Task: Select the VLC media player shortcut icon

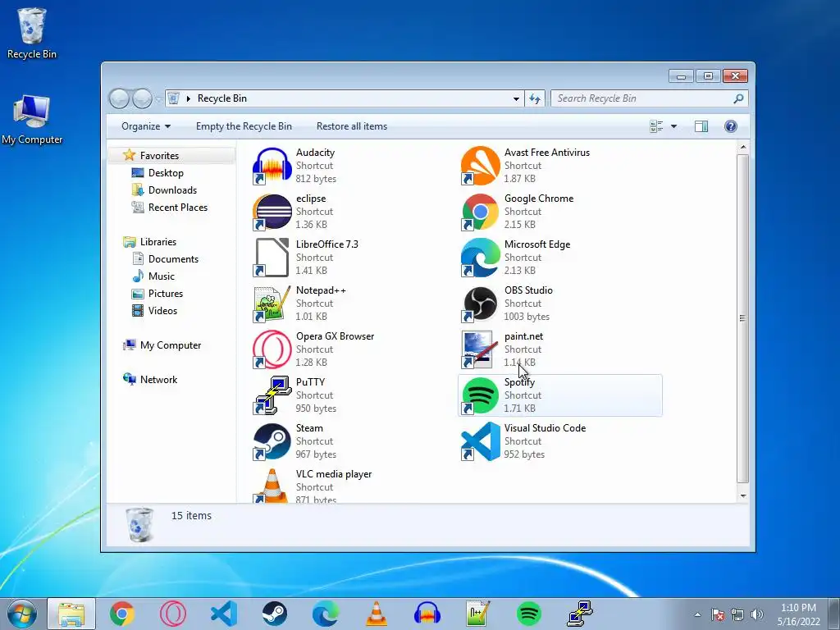Action: coord(272,486)
